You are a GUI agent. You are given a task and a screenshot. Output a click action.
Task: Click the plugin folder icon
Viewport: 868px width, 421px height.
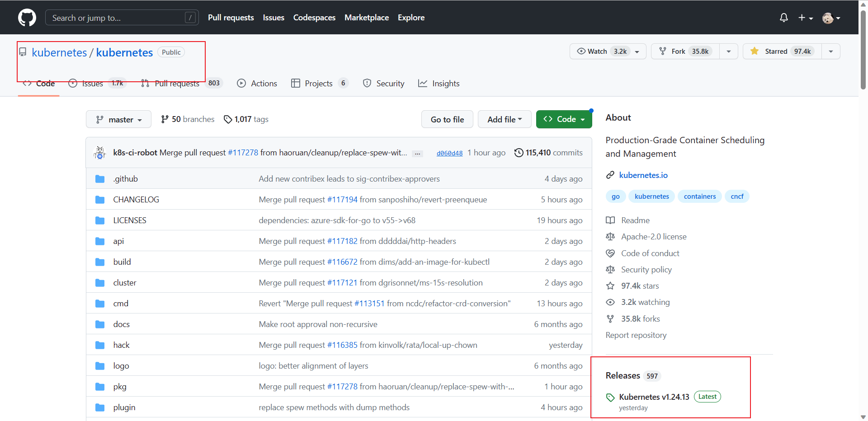[100, 407]
